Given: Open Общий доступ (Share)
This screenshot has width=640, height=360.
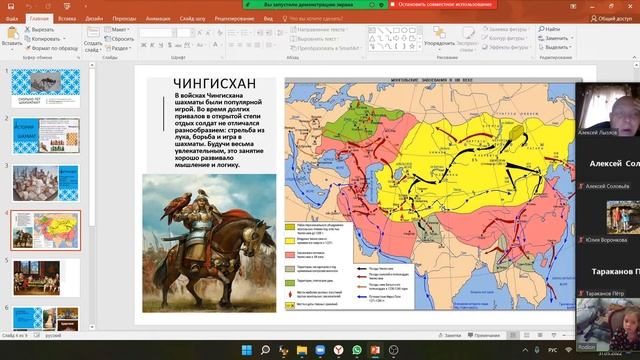Looking at the screenshot, I should tap(611, 18).
